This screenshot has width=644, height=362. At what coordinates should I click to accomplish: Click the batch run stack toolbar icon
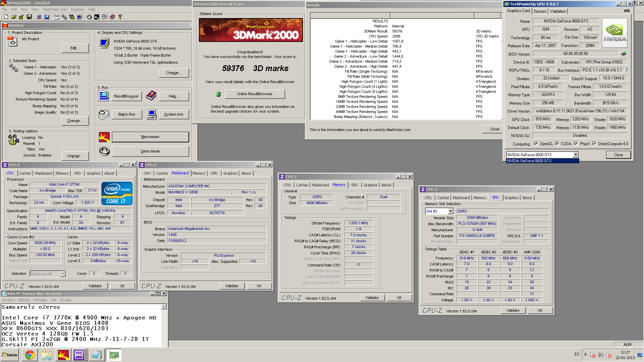click(x=105, y=17)
